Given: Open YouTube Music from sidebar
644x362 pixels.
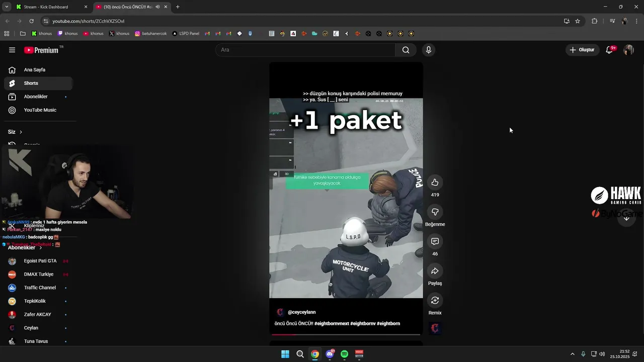Looking at the screenshot, I should (x=39, y=110).
